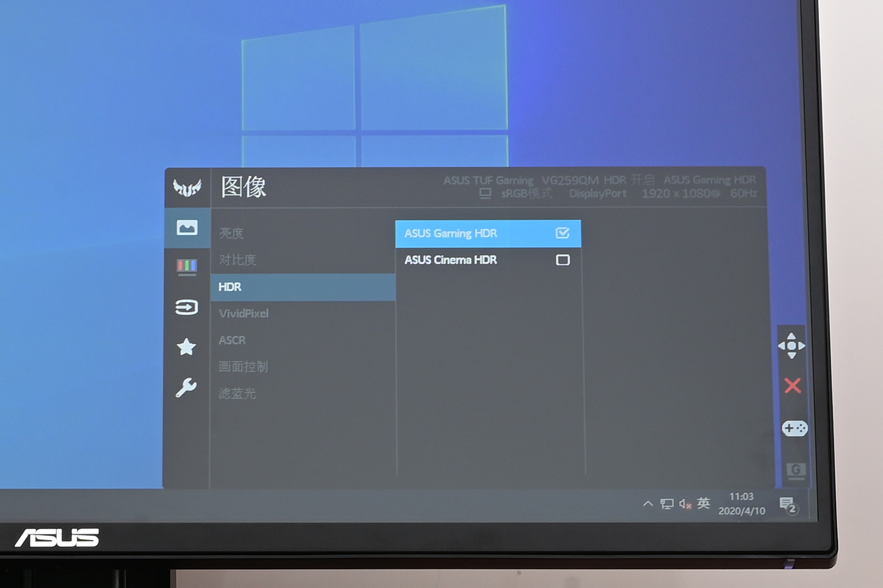Click the directional navigation joystick icon
This screenshot has width=883, height=588.
[792, 345]
